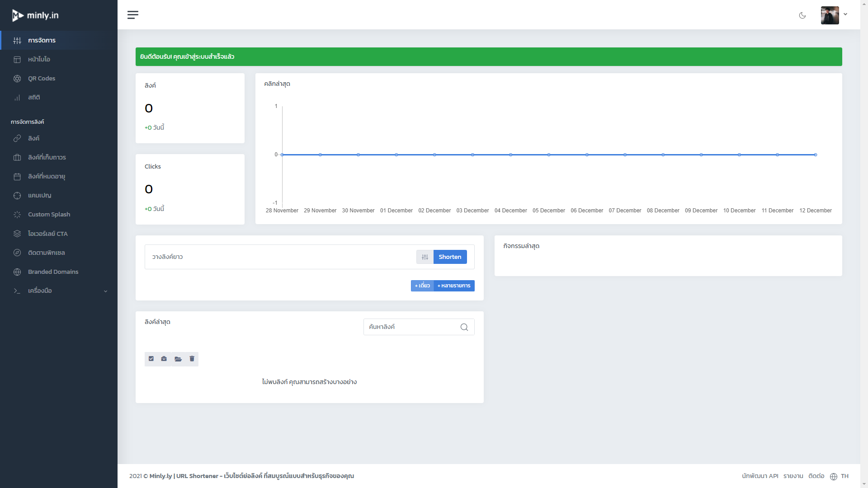Click the 12 December chart point
868x488 pixels.
click(815, 155)
